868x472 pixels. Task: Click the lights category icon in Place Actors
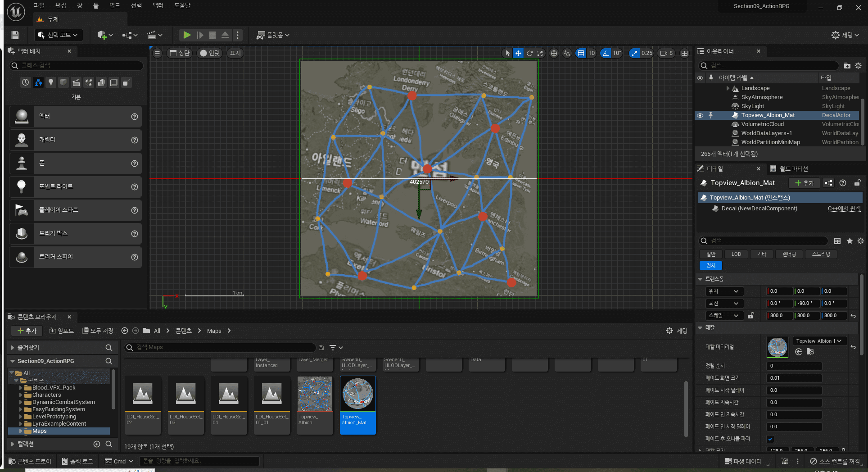click(51, 82)
